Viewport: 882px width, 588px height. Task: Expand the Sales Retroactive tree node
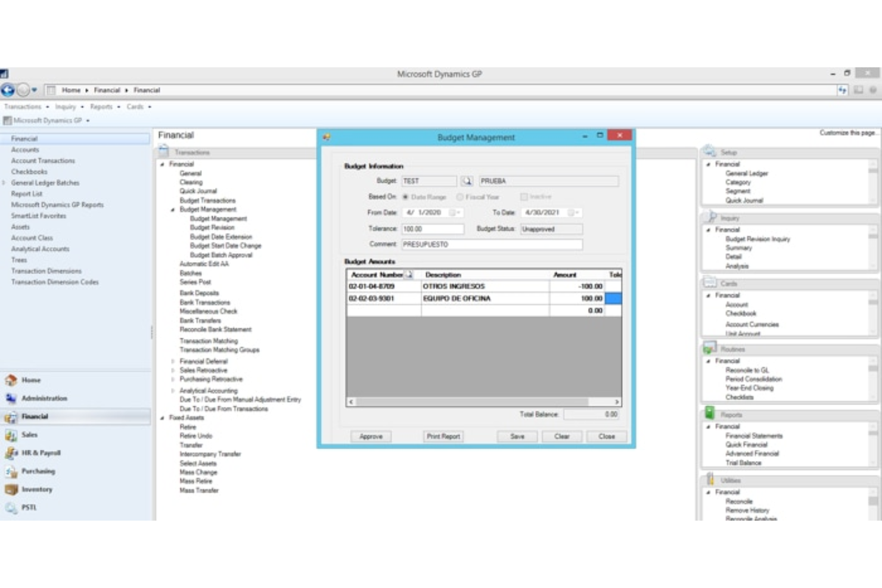pos(173,371)
